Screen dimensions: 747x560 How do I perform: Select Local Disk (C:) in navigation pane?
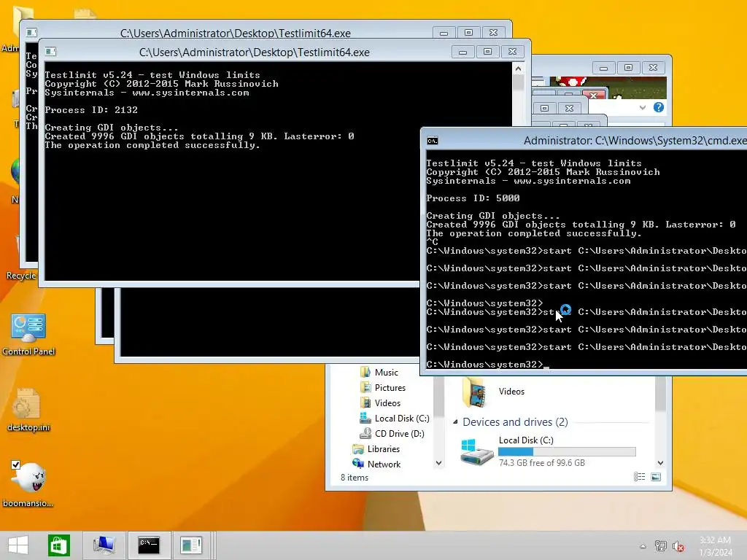(395, 418)
